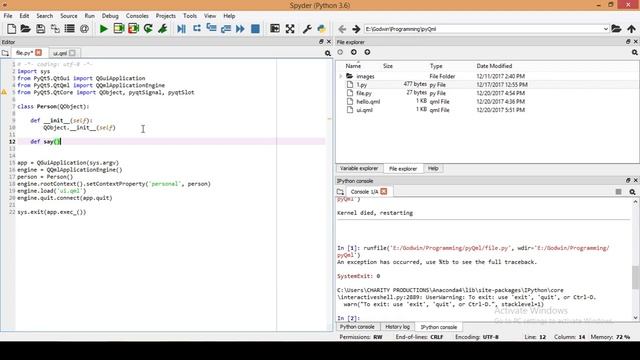Close the Console 1/A tab
640x360 pixels.
click(384, 191)
